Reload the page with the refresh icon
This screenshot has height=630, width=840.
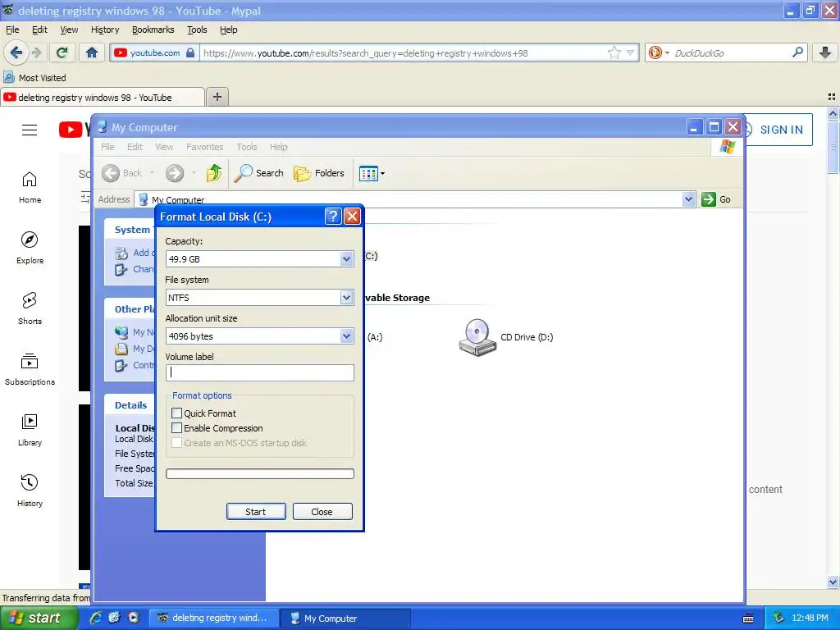62,52
